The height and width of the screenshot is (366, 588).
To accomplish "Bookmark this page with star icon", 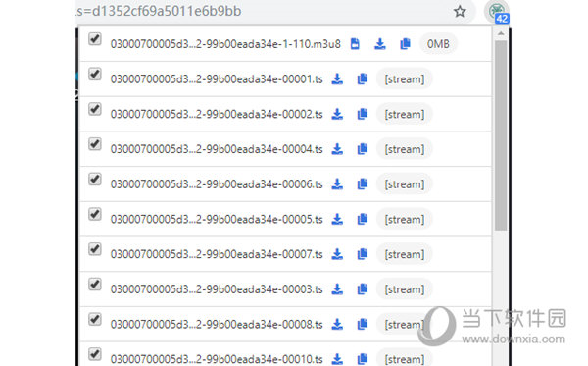I will [460, 11].
